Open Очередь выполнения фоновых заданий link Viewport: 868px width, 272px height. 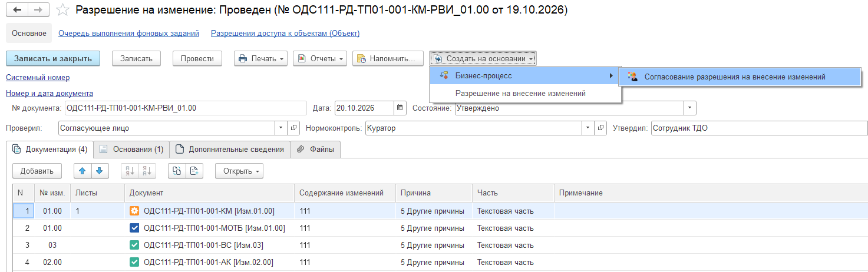point(128,34)
